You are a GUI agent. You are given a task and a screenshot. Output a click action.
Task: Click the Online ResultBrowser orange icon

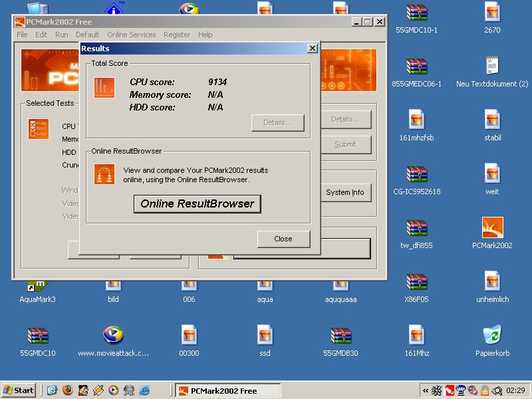click(x=104, y=174)
